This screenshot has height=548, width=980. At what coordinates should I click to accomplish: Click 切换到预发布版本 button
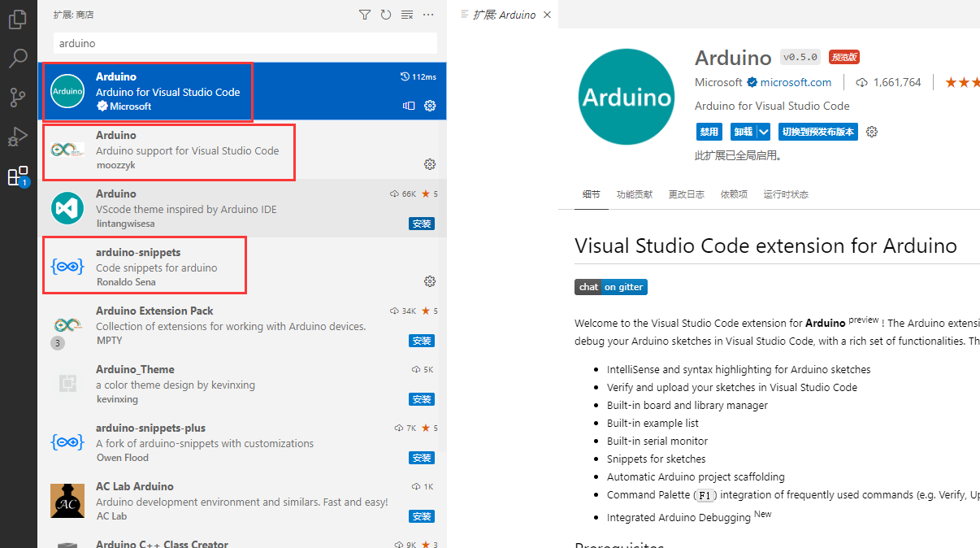[817, 132]
